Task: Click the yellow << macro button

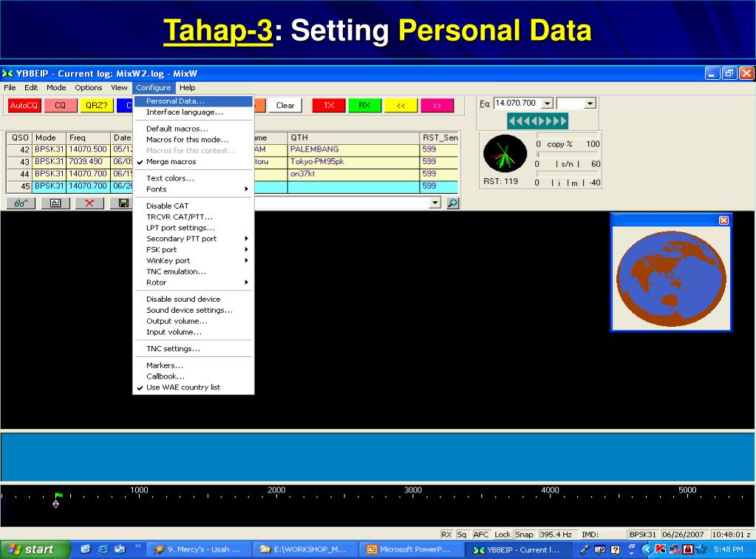Action: tap(401, 105)
